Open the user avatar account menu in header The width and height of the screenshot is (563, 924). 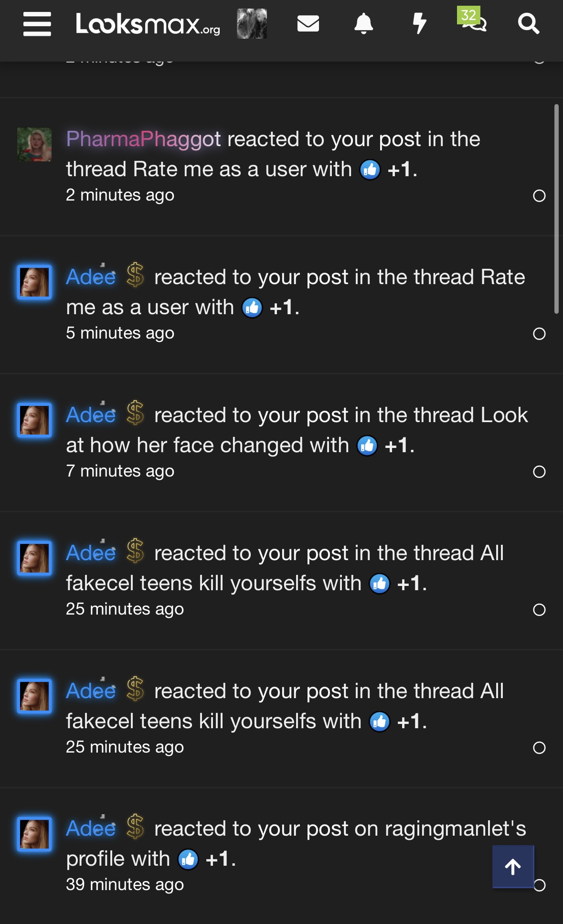click(x=252, y=23)
